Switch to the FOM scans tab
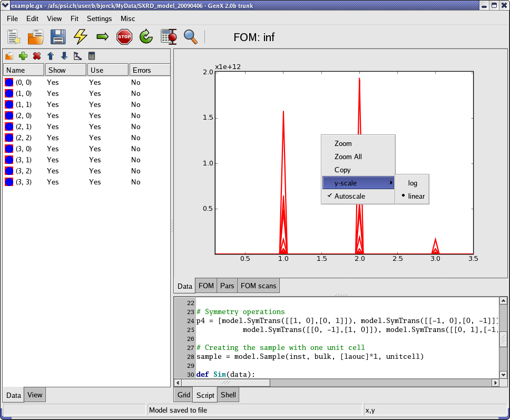Screen dimensions: 510x420 click(x=258, y=286)
